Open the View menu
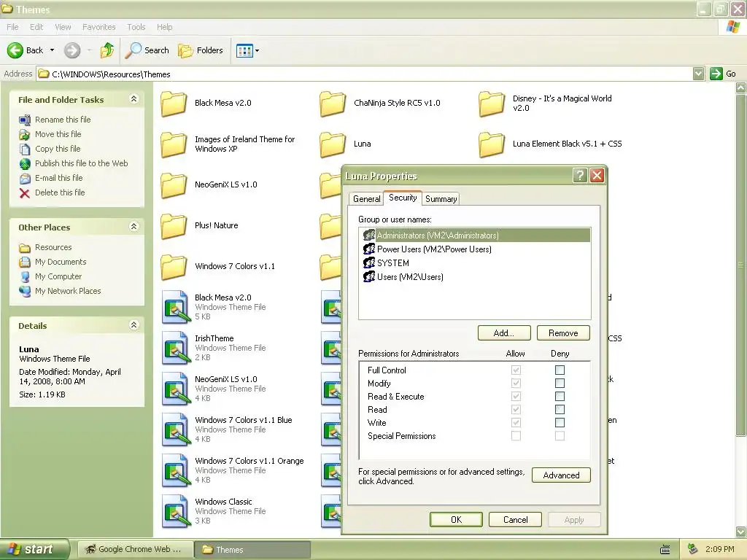The width and height of the screenshot is (747, 560). (x=63, y=27)
